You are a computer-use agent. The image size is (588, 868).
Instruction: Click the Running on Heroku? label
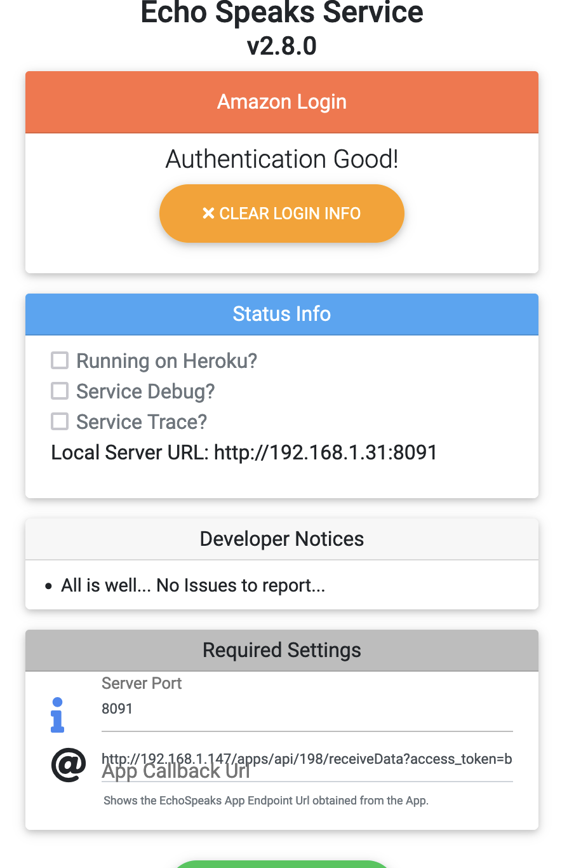click(x=167, y=361)
